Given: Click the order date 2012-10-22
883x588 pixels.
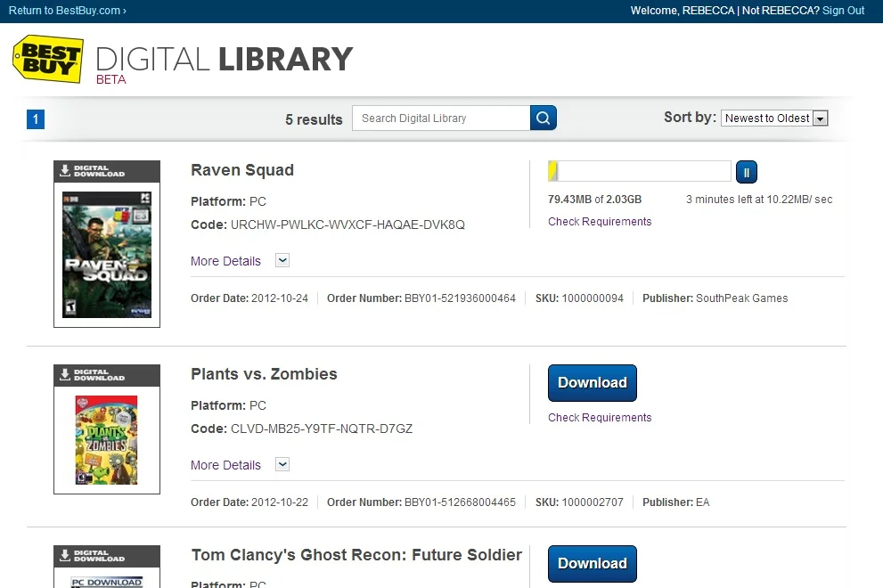Looking at the screenshot, I should click(x=280, y=502).
